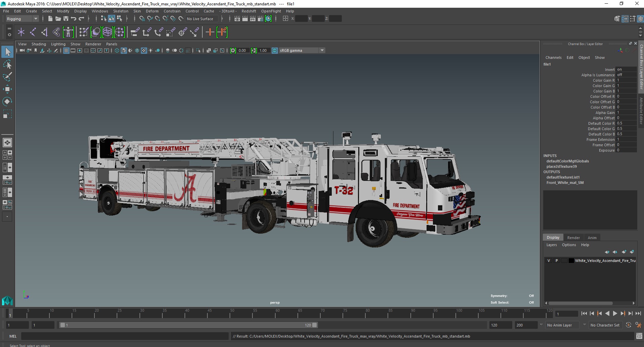Click the Redo arrow icon

(81, 18)
